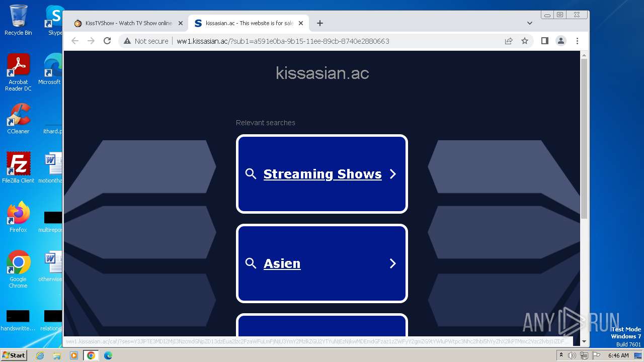Image resolution: width=644 pixels, height=362 pixels.
Task: Click chevron arrow on Streaming Shows card
Action: [393, 174]
